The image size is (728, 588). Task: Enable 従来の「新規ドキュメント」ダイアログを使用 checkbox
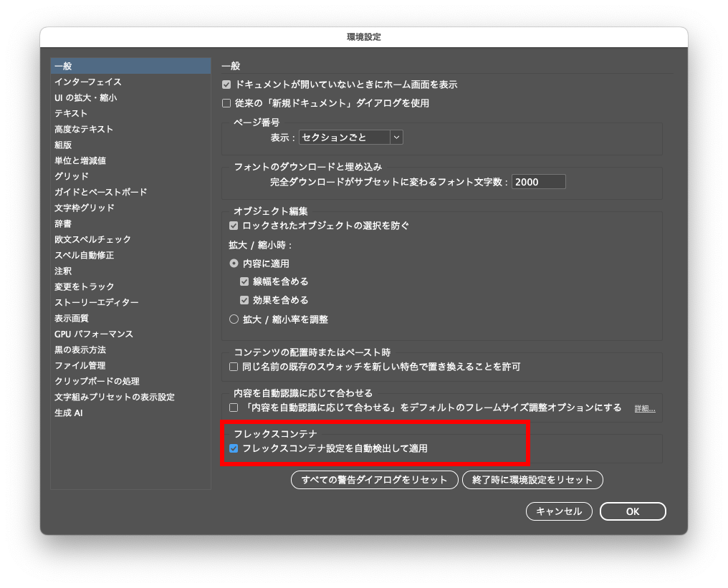227,103
